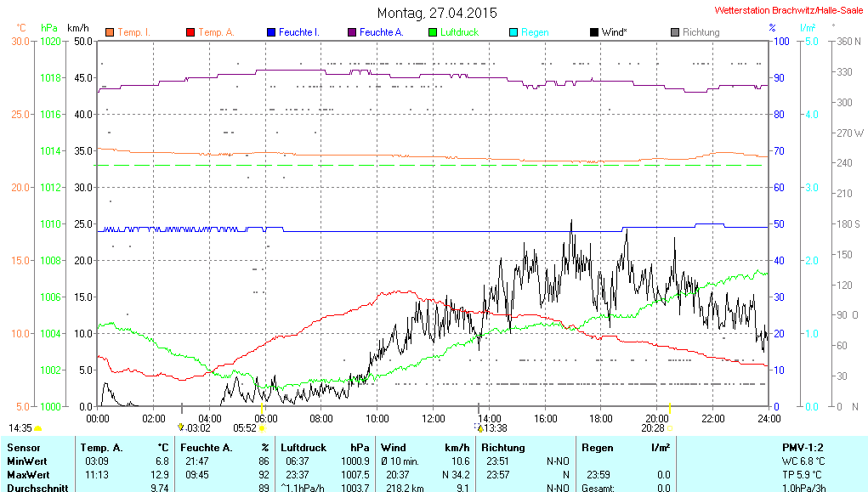Click the green Luftdruck legend swatch
The image size is (868, 492).
click(432, 32)
